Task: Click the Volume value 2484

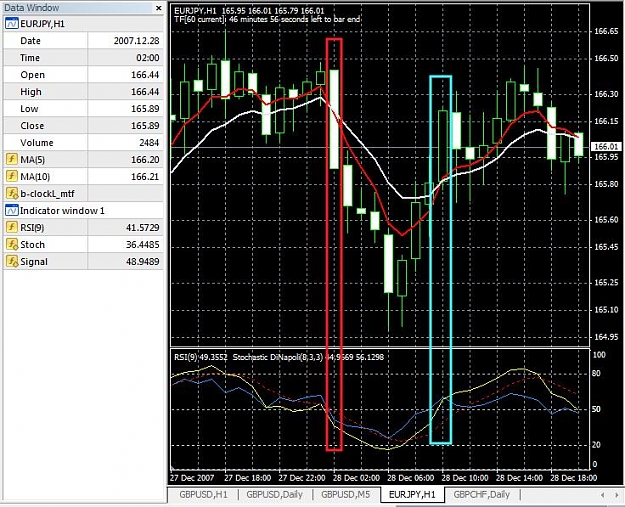Action: [149, 143]
